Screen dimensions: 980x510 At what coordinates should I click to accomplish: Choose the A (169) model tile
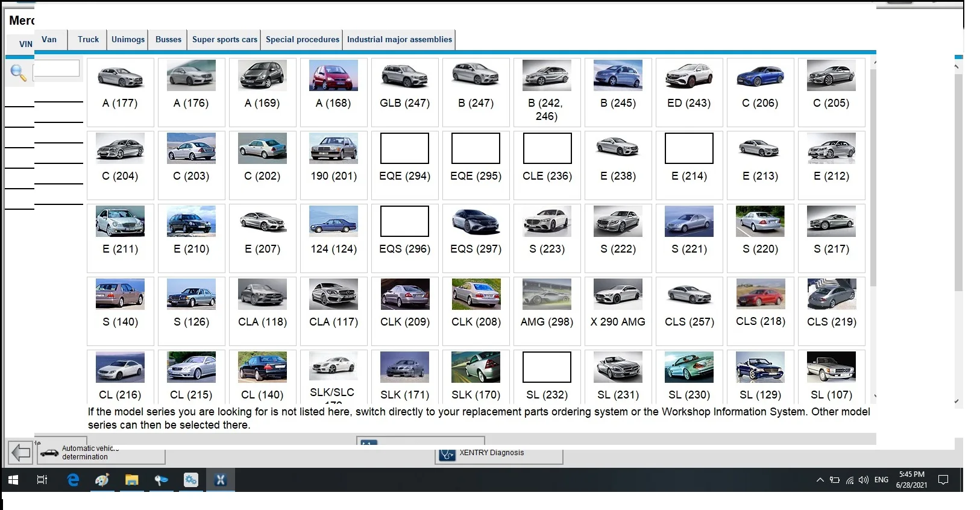[x=263, y=92]
